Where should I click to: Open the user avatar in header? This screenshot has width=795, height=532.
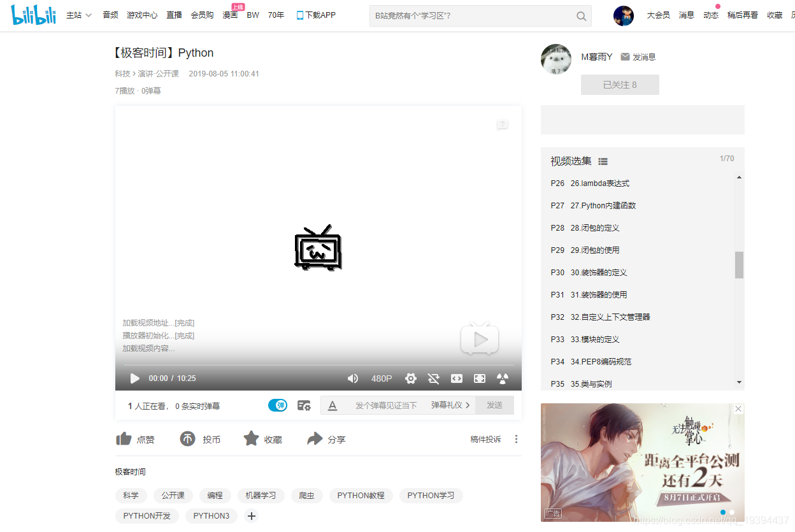[x=624, y=16]
